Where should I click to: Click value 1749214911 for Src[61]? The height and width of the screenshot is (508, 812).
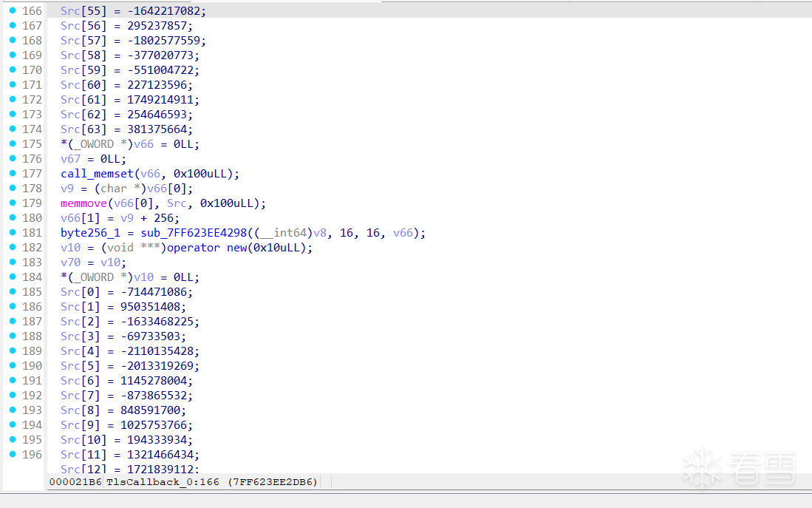pyautogui.click(x=160, y=100)
